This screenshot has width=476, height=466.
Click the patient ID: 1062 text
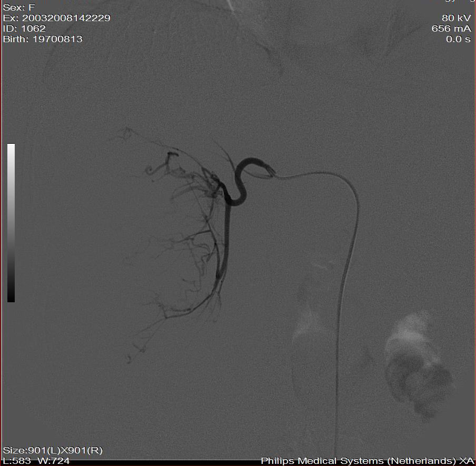click(x=25, y=28)
